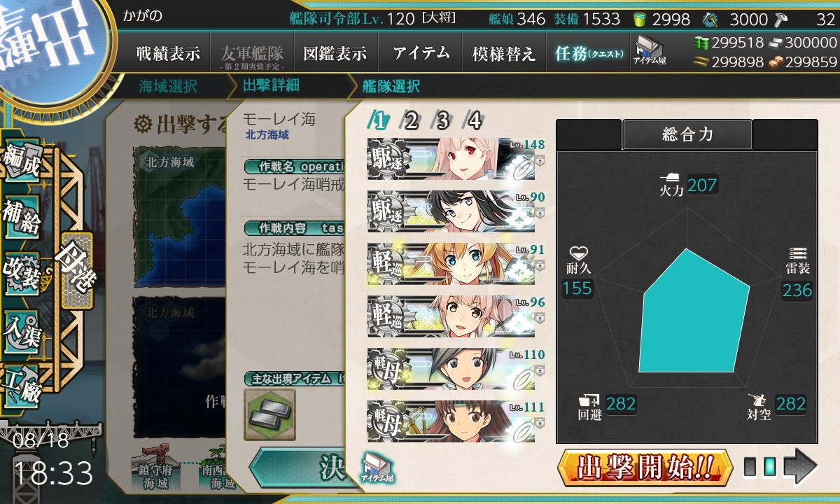This screenshot has width=840, height=504.
Task: Select fleet number 4
Action: pos(474,121)
